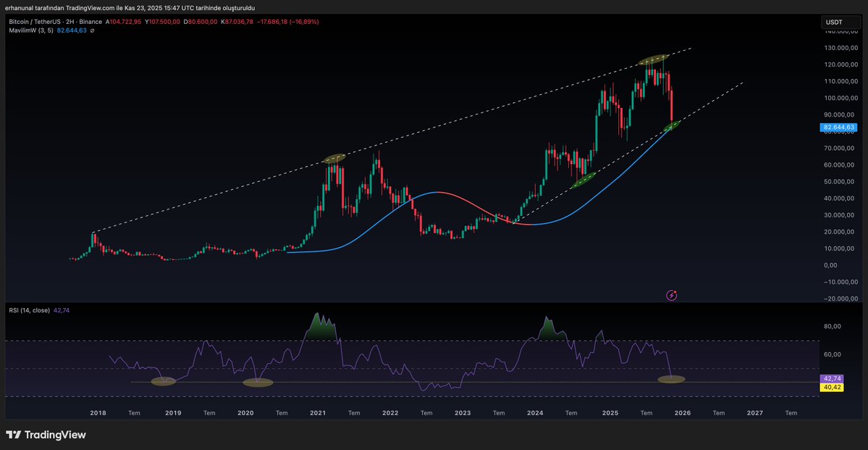The width and height of the screenshot is (868, 450).
Task: Click the yellow RSI ellipse near 2019
Action: pyautogui.click(x=164, y=381)
